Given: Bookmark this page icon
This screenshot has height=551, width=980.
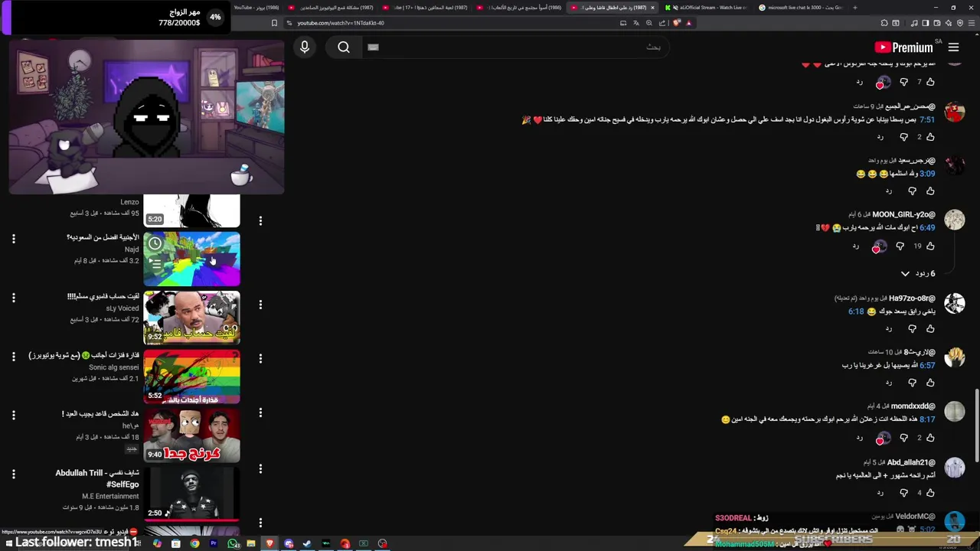Looking at the screenshot, I should [274, 23].
